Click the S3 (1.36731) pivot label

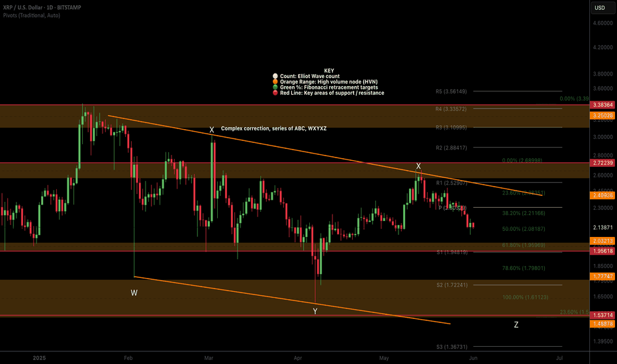coord(451,347)
